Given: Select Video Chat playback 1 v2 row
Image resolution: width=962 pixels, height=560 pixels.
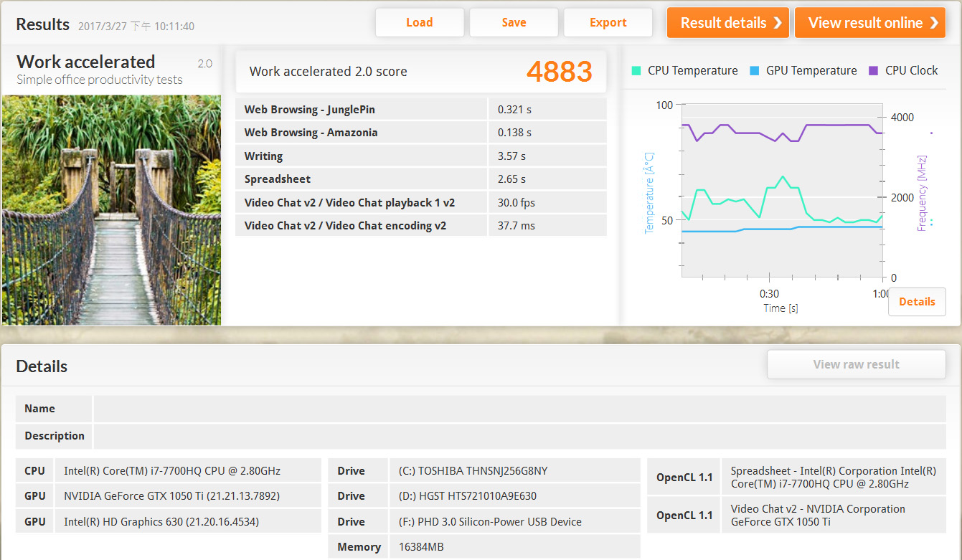Looking at the screenshot, I should click(x=420, y=203).
